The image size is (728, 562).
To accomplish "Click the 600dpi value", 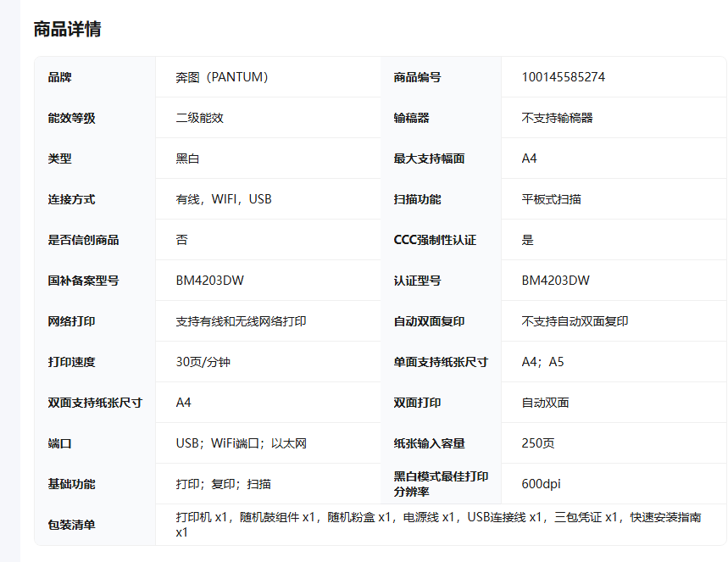I will pos(541,484).
